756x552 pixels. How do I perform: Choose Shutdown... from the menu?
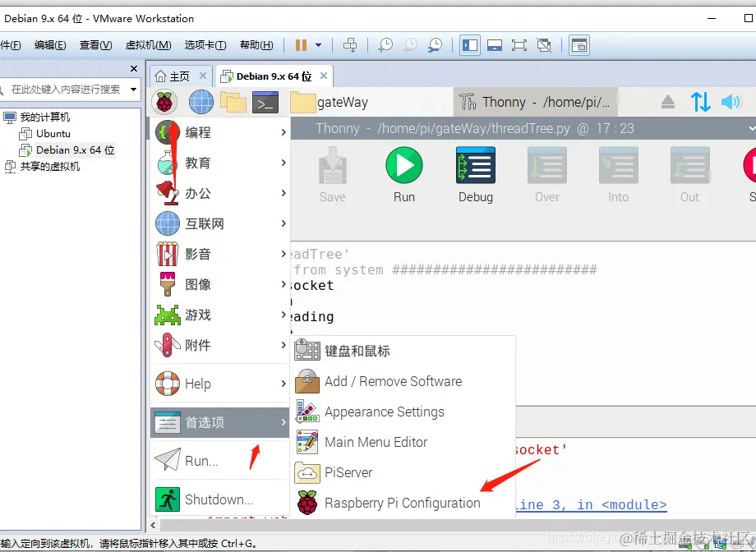(x=220, y=499)
